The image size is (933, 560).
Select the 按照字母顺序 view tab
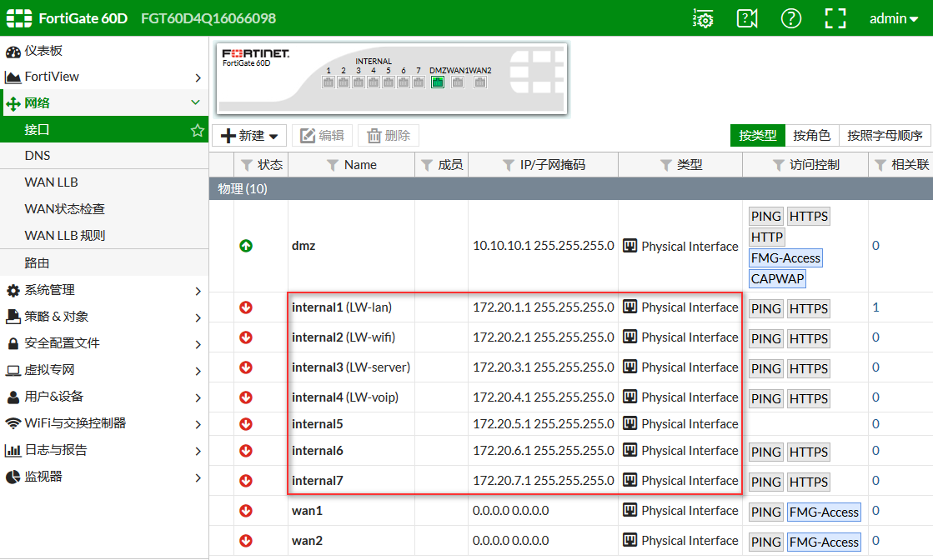[885, 136]
